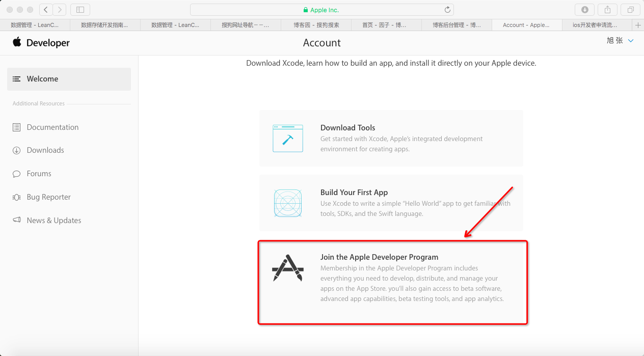Click the Downloads circled-arrow icon

point(17,150)
